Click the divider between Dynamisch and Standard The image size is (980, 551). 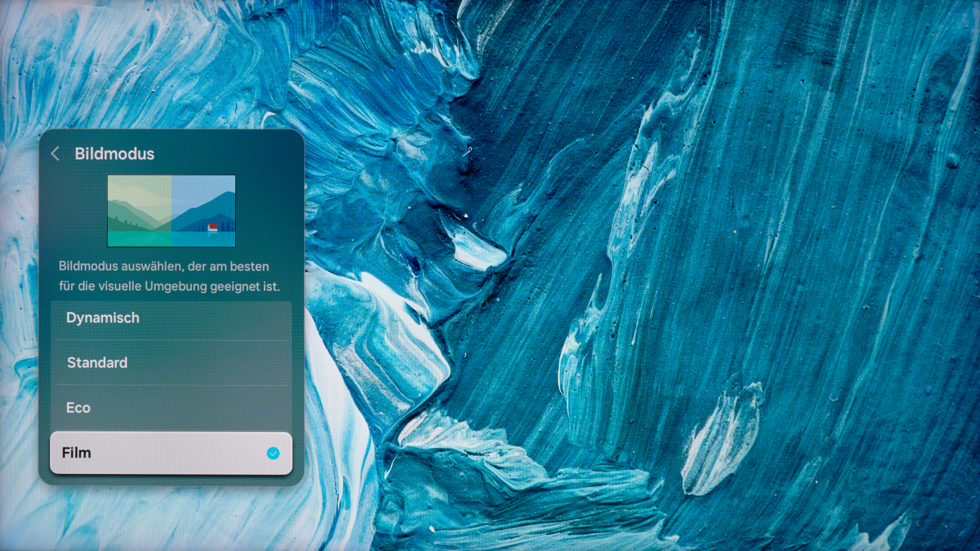click(x=171, y=340)
